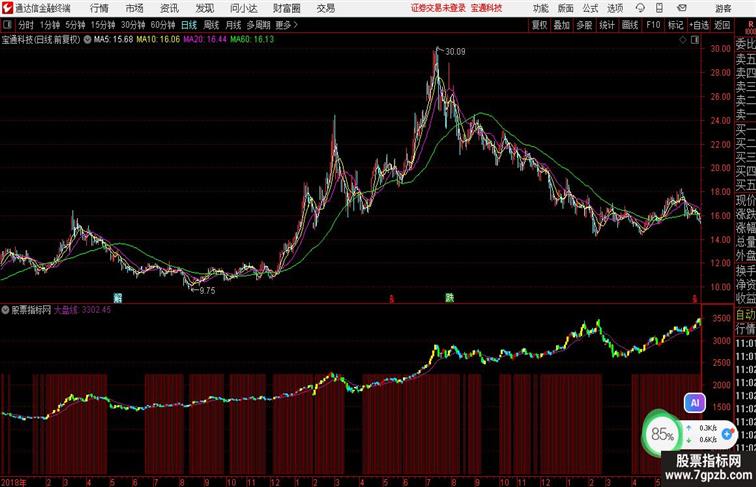The image size is (756, 487).
Task: Switch to 5分钟 period
Action: (x=75, y=25)
